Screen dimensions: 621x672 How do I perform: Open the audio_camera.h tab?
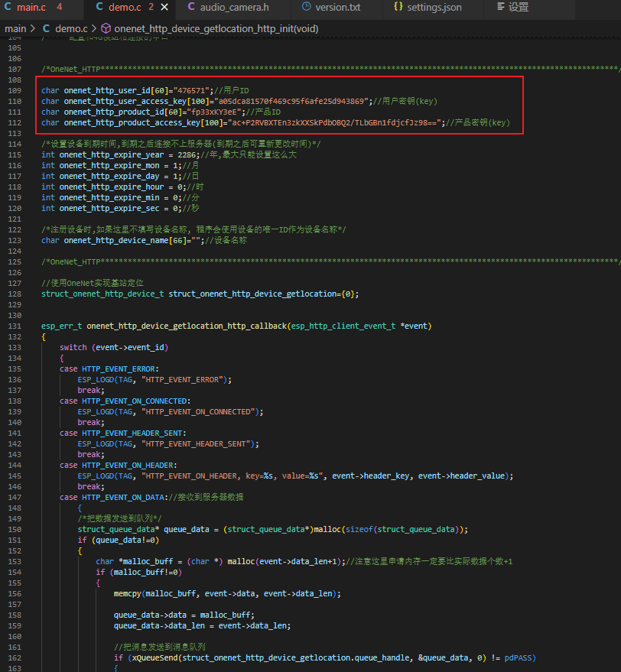tap(234, 8)
